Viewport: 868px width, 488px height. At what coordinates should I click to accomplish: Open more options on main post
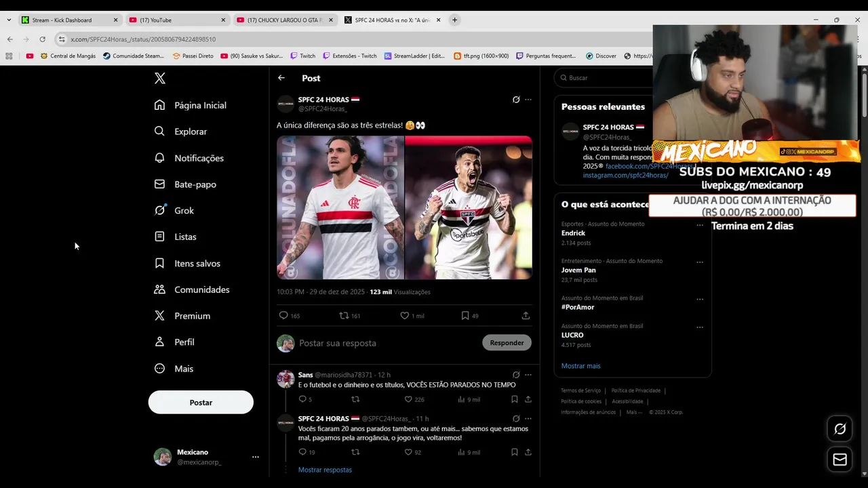click(x=528, y=100)
